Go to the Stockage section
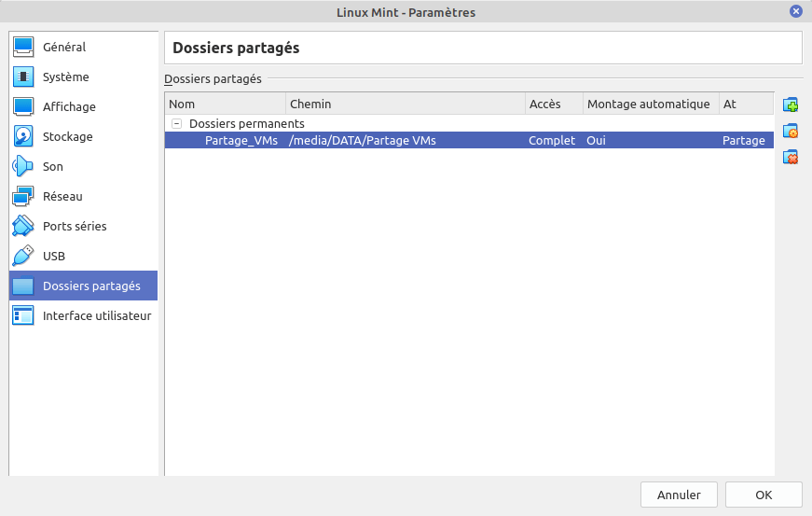Screen dimensions: 812x516 pos(67,137)
